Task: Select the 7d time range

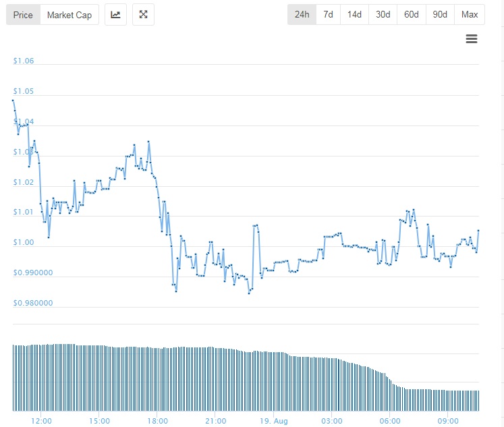Action: [x=328, y=14]
